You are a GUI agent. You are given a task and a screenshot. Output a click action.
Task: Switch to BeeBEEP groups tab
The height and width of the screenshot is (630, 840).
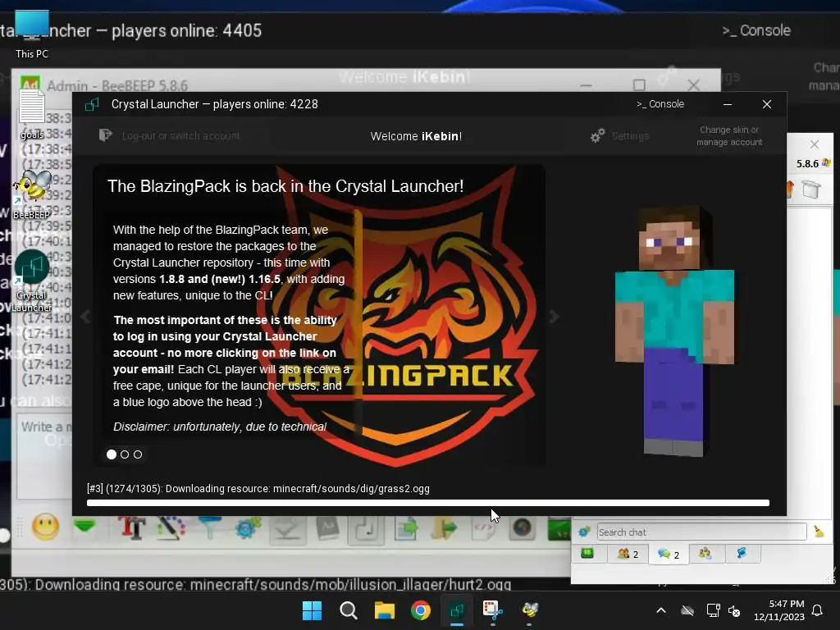(706, 554)
